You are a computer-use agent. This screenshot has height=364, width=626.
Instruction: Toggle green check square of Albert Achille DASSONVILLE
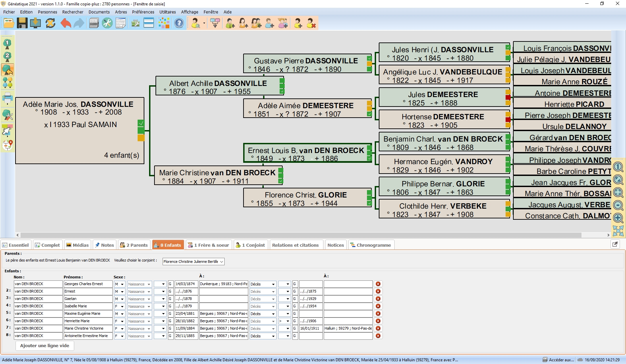[x=282, y=91]
